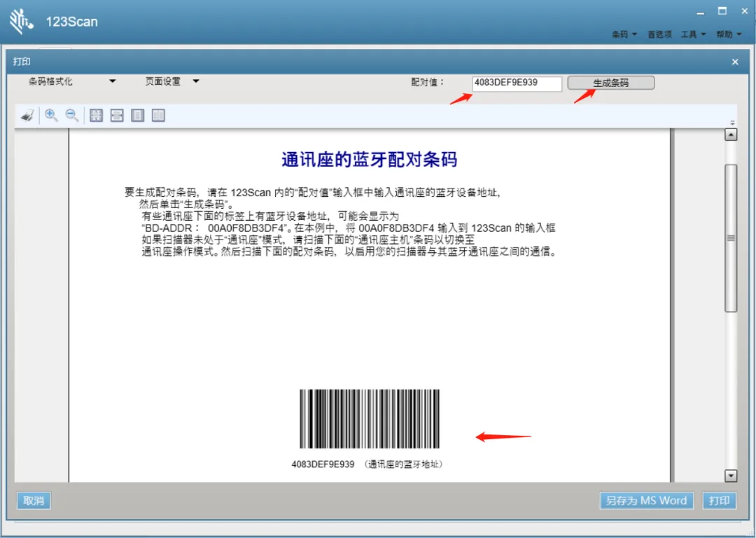Click the preview scrollbar down arrow
Screen dimensions: 756x538
pos(731,476)
